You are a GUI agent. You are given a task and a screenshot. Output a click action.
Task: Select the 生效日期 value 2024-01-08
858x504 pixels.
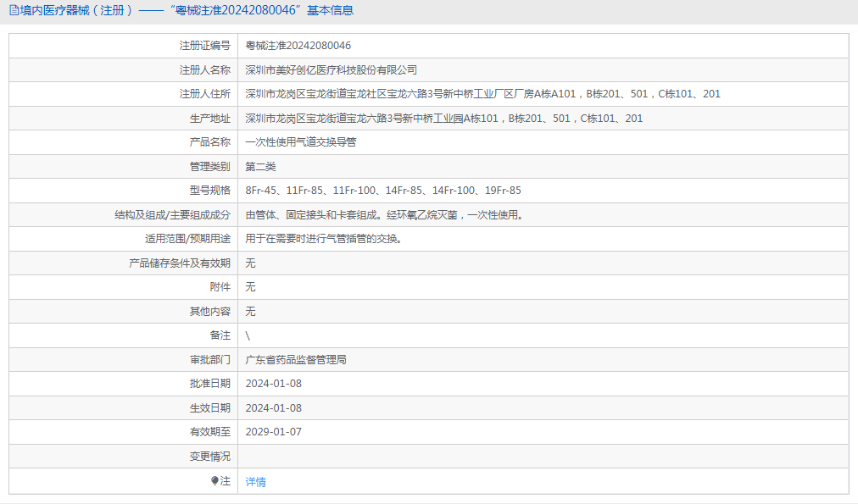click(x=274, y=407)
